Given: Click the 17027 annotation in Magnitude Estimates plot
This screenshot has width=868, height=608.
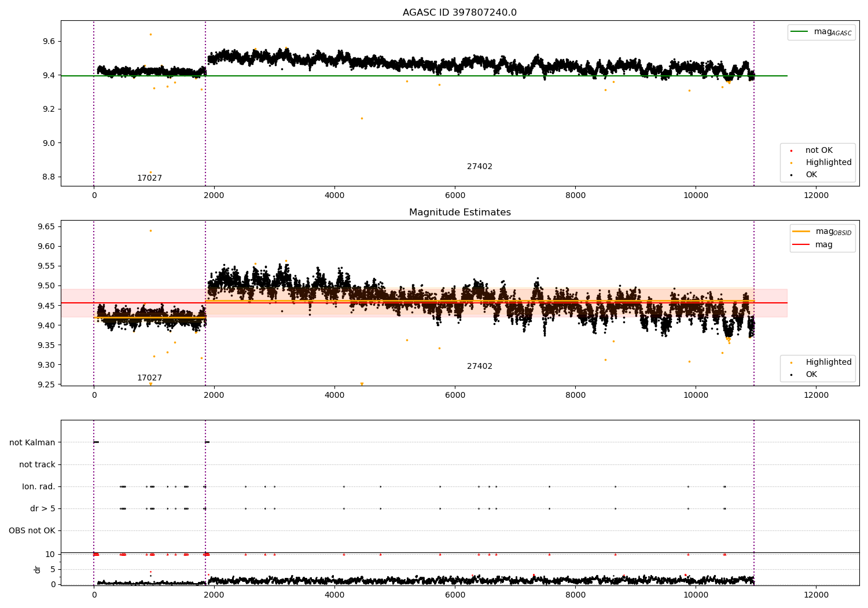Looking at the screenshot, I should point(149,378).
